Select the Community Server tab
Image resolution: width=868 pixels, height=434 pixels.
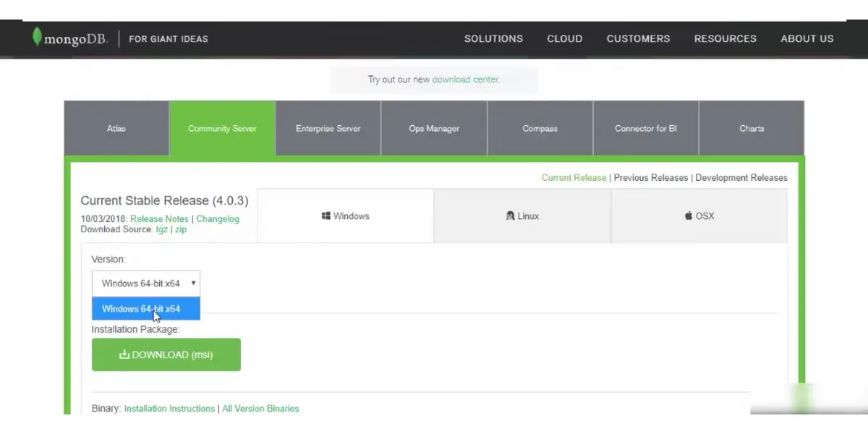coord(222,129)
